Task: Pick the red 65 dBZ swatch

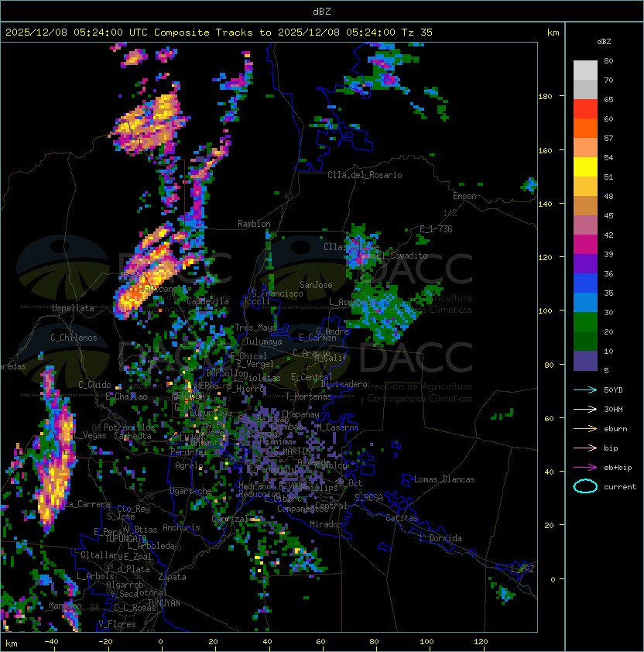Action: point(585,109)
